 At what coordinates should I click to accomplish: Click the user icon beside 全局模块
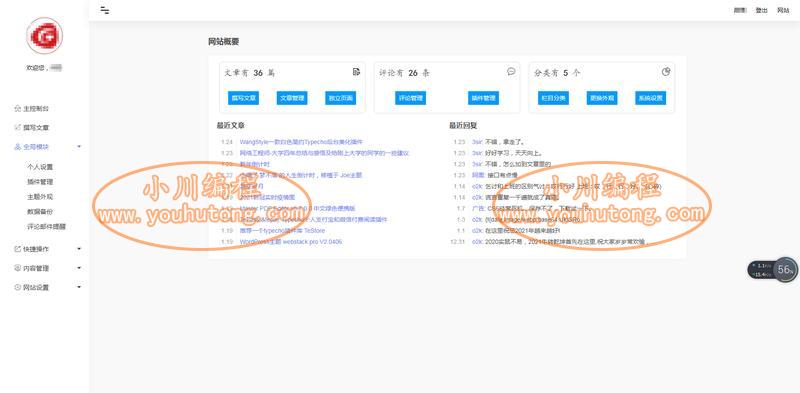point(17,147)
